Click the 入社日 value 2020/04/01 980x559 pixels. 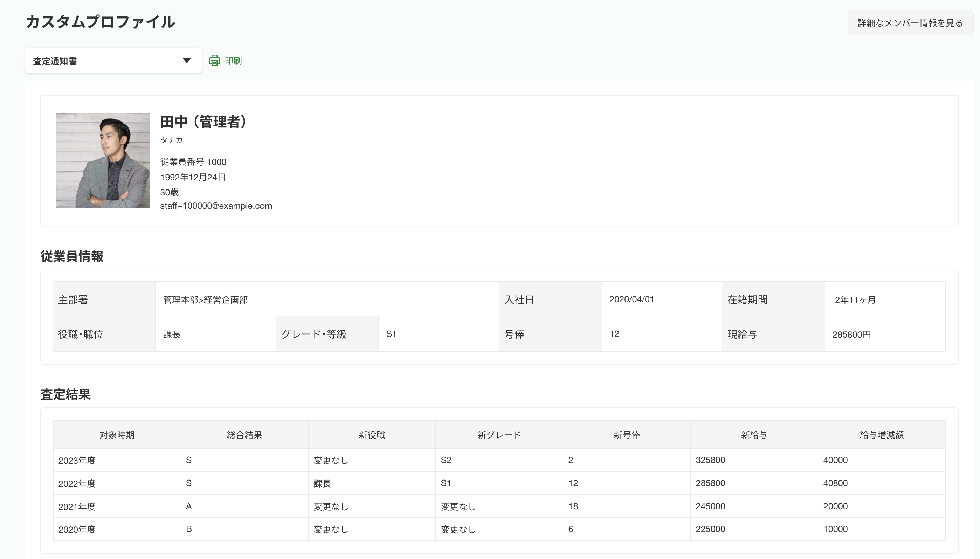pyautogui.click(x=632, y=299)
